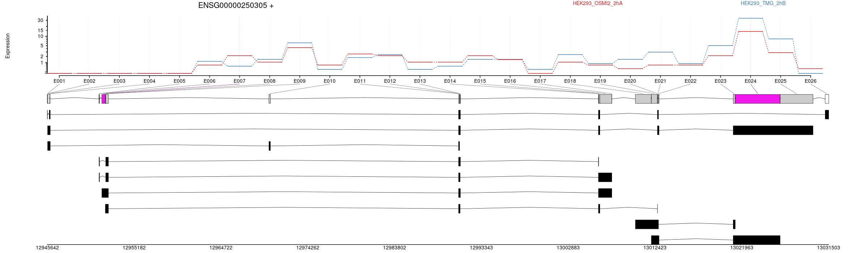This screenshot has height=253, width=868.
Task: Click the small magenta exon near E007
Action: (x=104, y=99)
